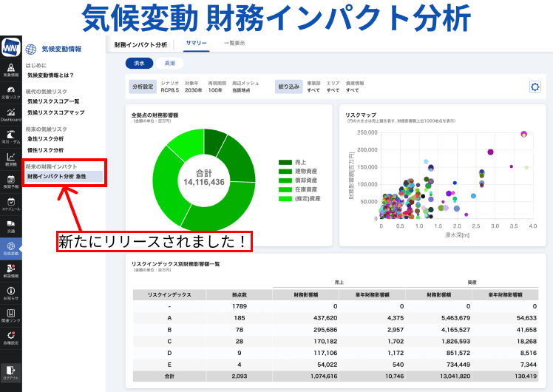Select the 洪水 pill toggle
This screenshot has height=392, width=553.
[x=138, y=64]
